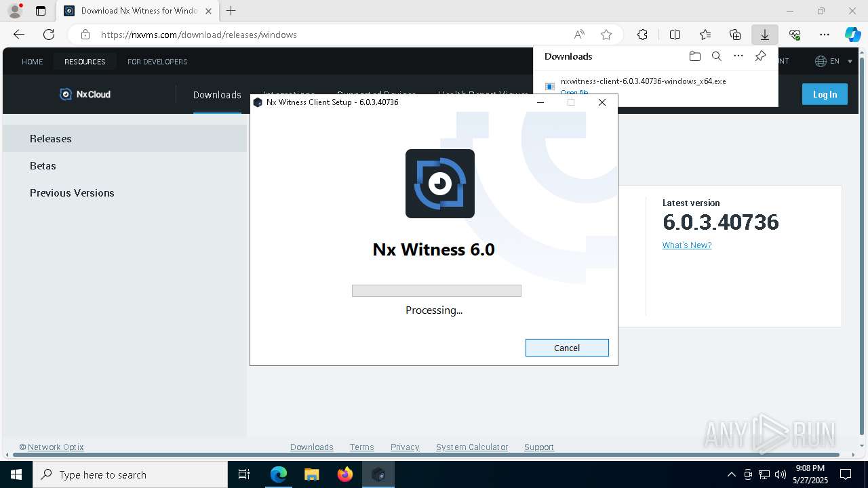Toggle the downloads toolbar button
The height and width of the screenshot is (488, 868).
coord(764,35)
